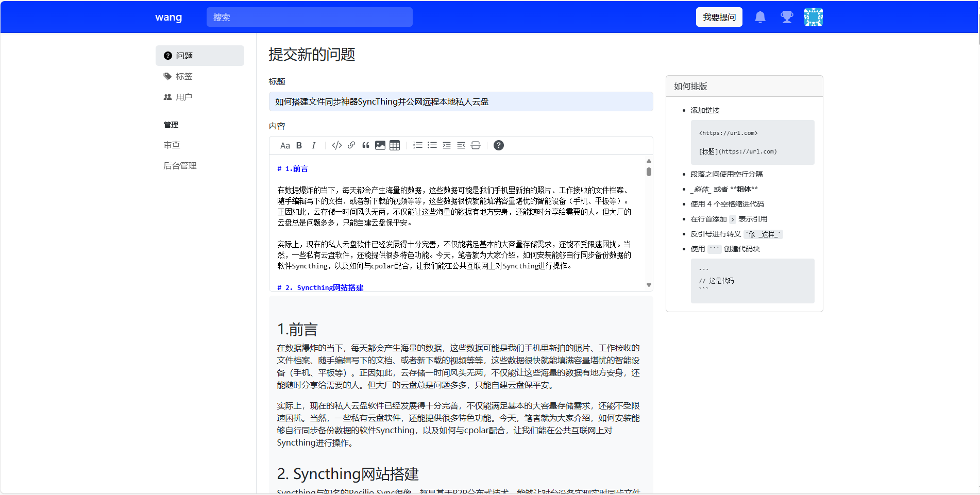This screenshot has width=980, height=495.
Task: Toggle bold formatting in editor toolbar
Action: pos(299,145)
